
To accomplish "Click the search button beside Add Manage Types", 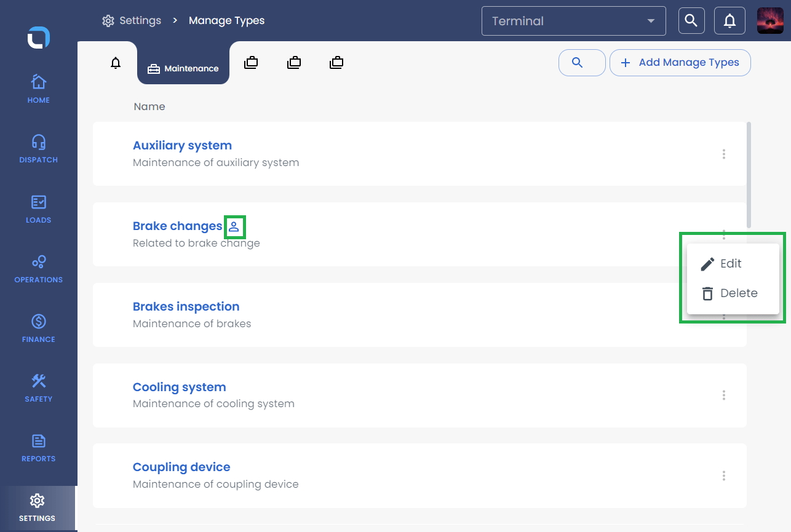I will tap(582, 63).
